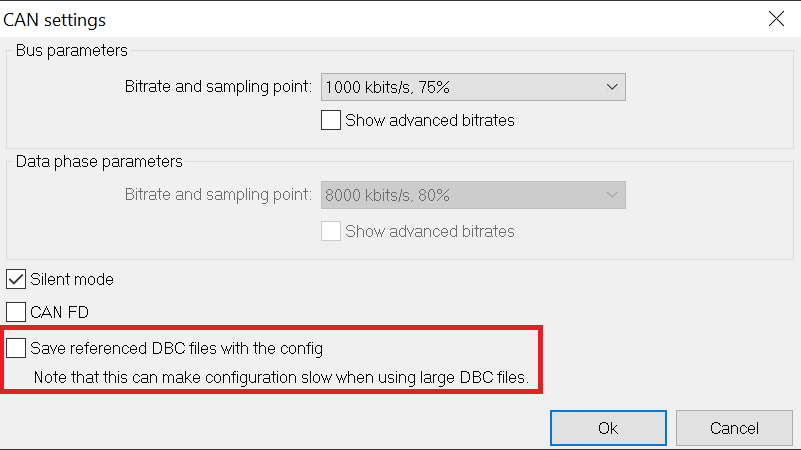Click the Bus parameters group heading
The width and height of the screenshot is (801, 450).
pyautogui.click(x=72, y=50)
